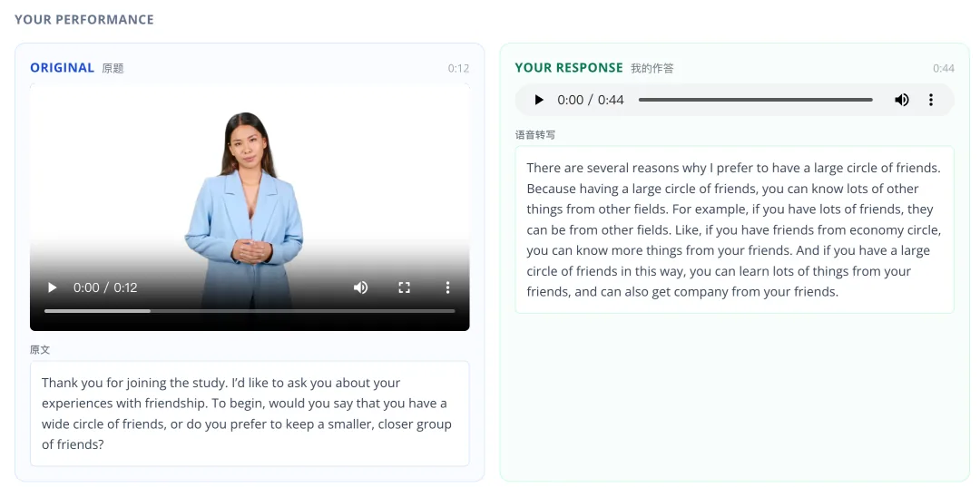Screen dimensions: 980x487
Task: Seek on the response audio progress bar
Action: click(x=755, y=100)
